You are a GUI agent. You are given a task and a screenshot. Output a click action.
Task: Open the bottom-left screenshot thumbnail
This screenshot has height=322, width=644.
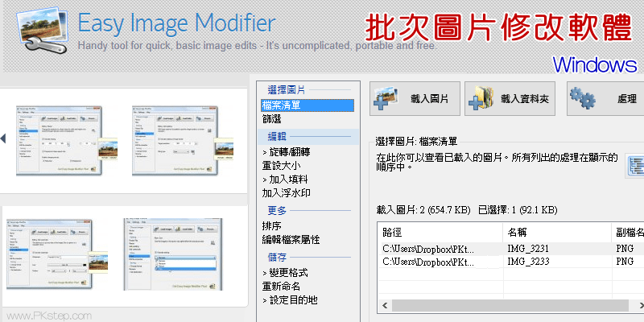tap(57, 254)
